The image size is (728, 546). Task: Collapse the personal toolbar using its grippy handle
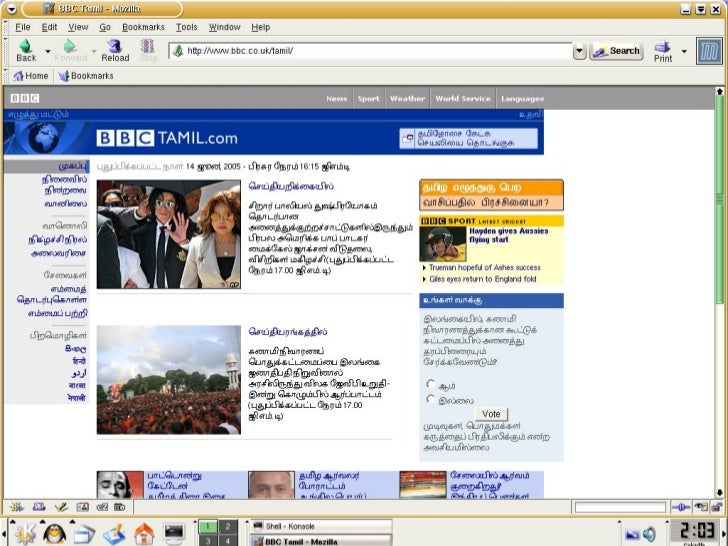[6, 76]
